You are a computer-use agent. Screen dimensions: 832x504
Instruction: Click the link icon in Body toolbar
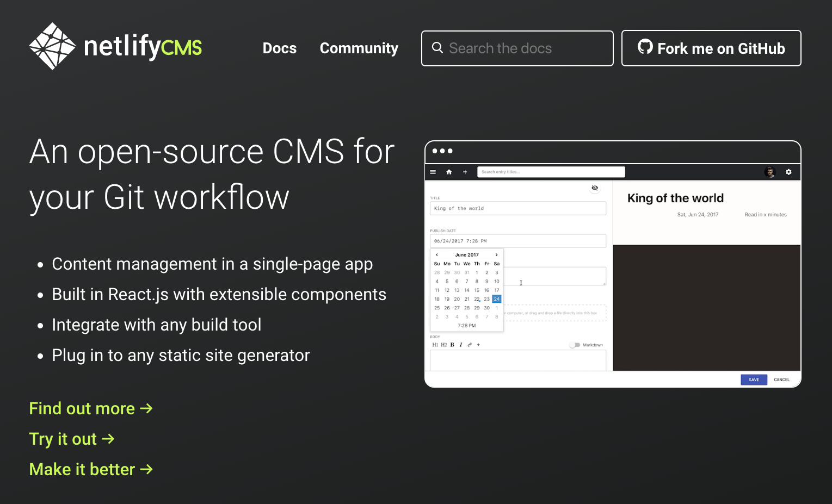tap(470, 345)
